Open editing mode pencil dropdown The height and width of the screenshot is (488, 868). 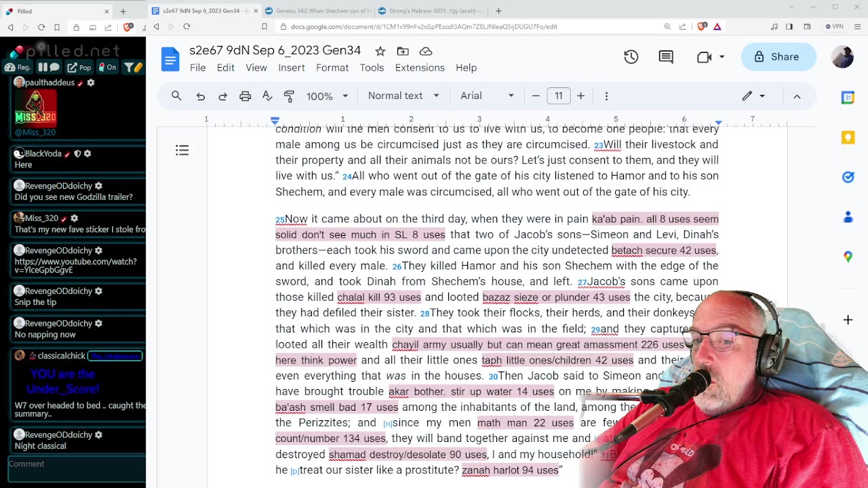tap(753, 96)
